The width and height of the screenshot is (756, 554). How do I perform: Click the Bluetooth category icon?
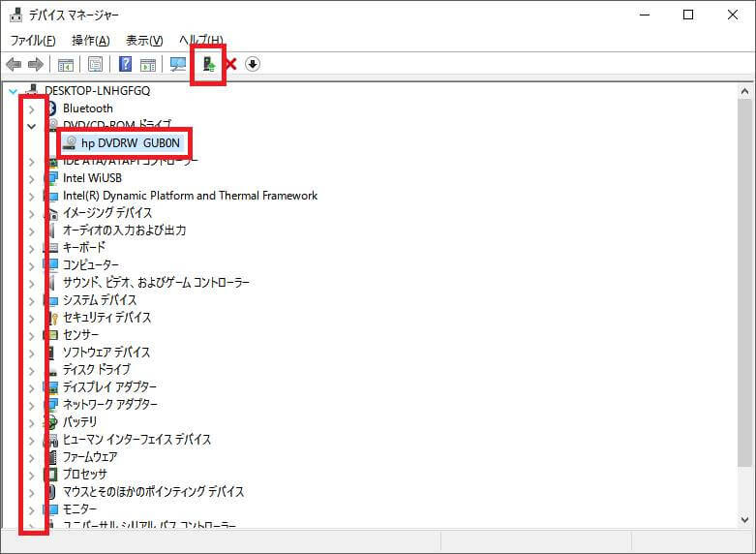52,108
